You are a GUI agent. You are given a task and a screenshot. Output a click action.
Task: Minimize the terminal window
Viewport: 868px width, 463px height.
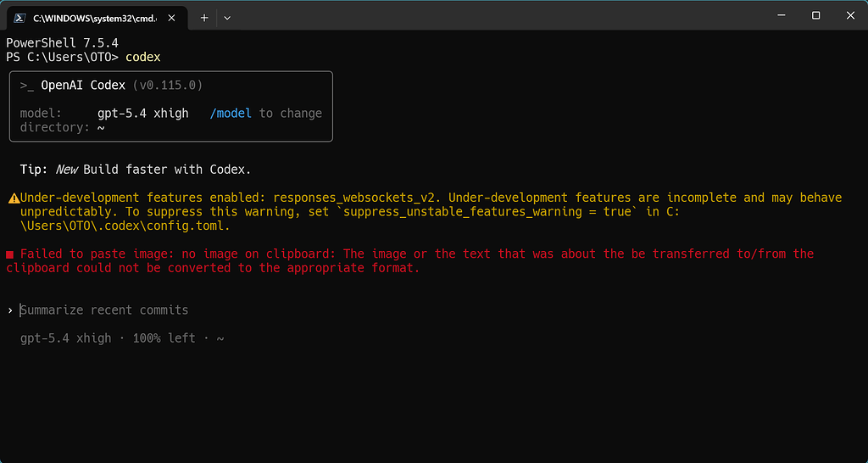click(781, 15)
